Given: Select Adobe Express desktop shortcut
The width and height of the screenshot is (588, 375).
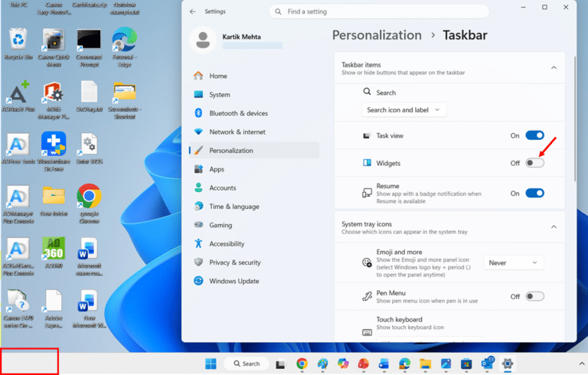Looking at the screenshot, I should 54,308.
